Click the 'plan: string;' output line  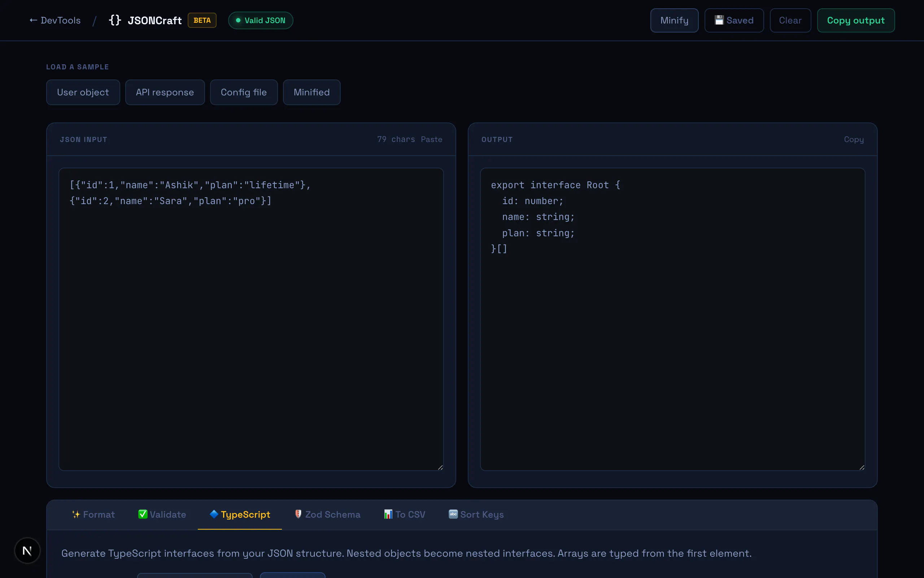539,233
